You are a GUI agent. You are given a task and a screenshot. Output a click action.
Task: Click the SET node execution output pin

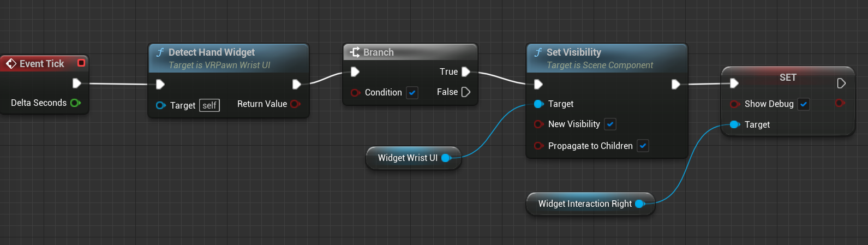pos(841,83)
